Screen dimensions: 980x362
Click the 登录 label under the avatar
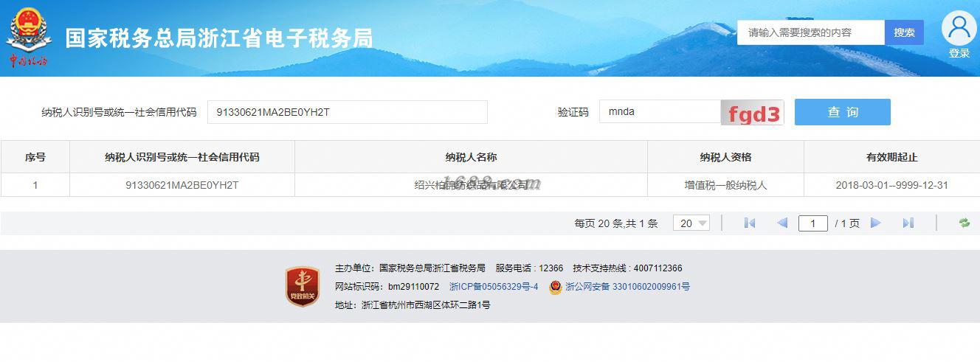click(x=959, y=53)
